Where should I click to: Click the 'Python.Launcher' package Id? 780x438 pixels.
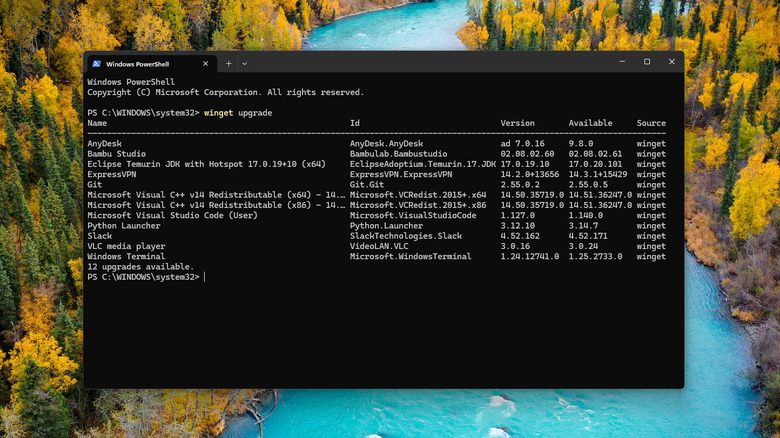[387, 225]
